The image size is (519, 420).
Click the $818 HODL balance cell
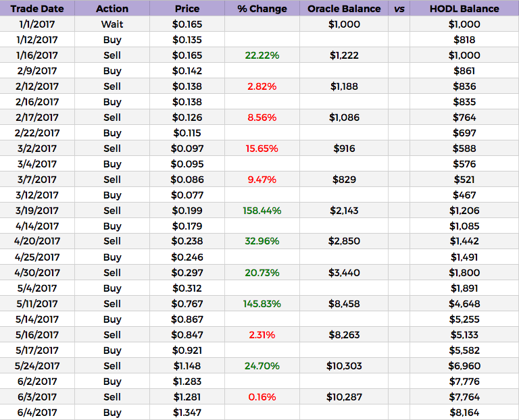(x=464, y=40)
